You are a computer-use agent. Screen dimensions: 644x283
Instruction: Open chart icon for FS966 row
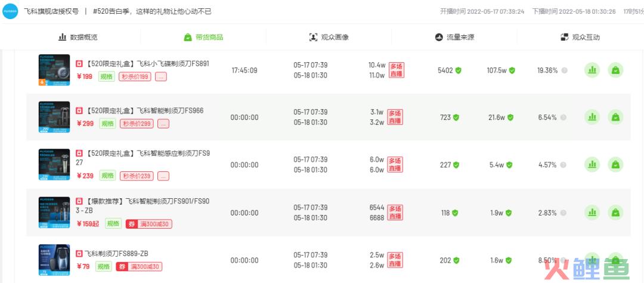[x=592, y=117]
